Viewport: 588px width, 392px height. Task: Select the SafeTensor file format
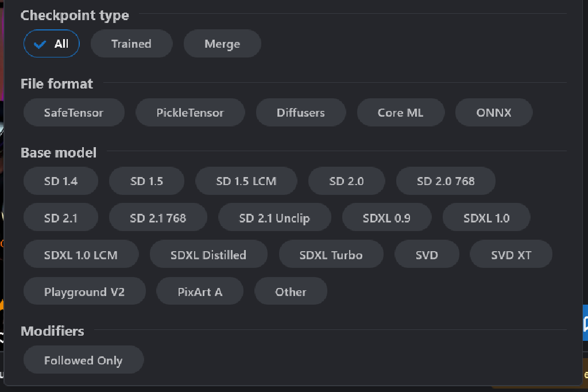(x=73, y=112)
